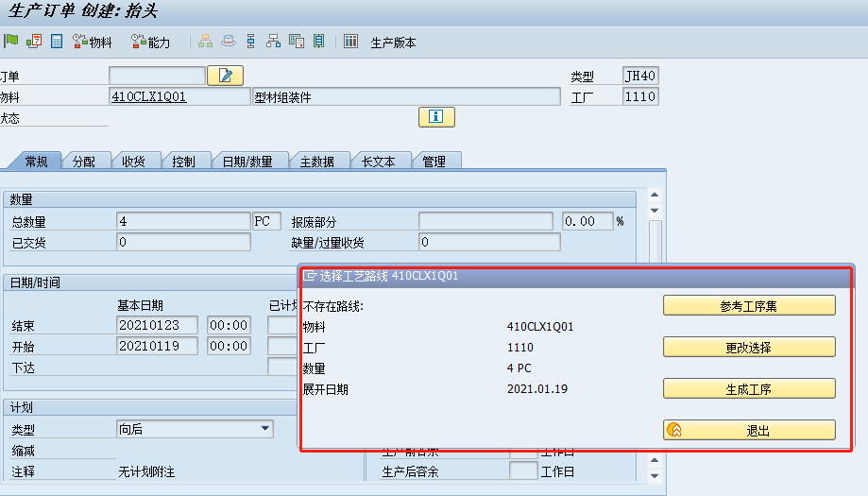
Task: Click the 退出 exit button
Action: coord(749,430)
